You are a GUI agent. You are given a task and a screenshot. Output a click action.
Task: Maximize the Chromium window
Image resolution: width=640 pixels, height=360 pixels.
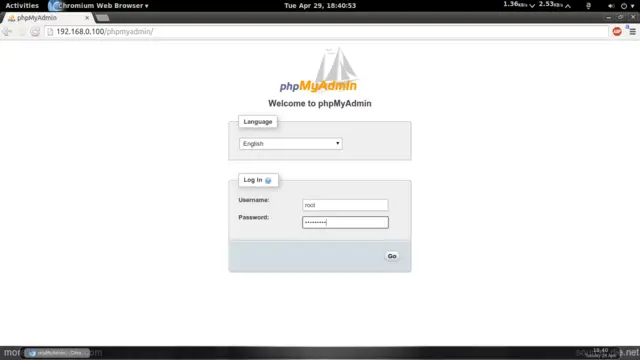[620, 17]
